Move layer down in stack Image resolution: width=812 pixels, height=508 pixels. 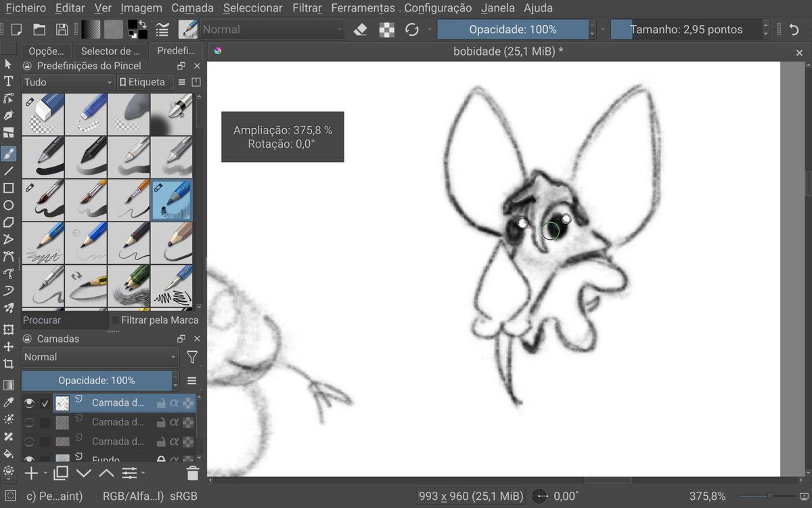[x=84, y=473]
